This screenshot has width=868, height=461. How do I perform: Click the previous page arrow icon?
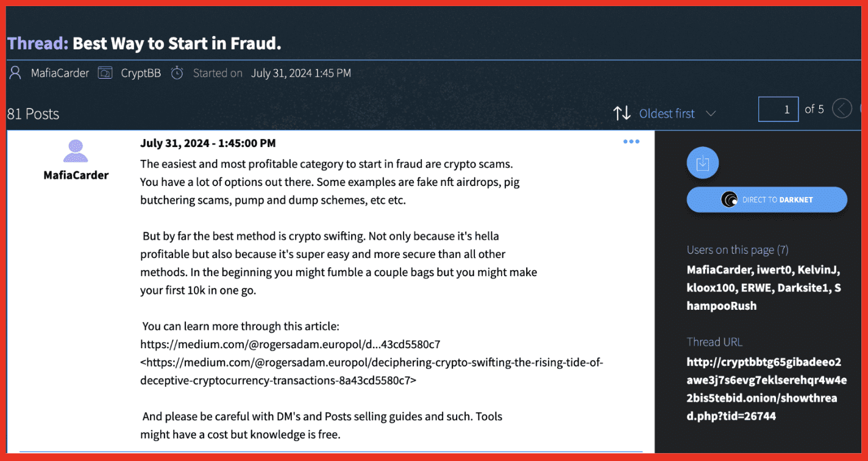pos(842,109)
